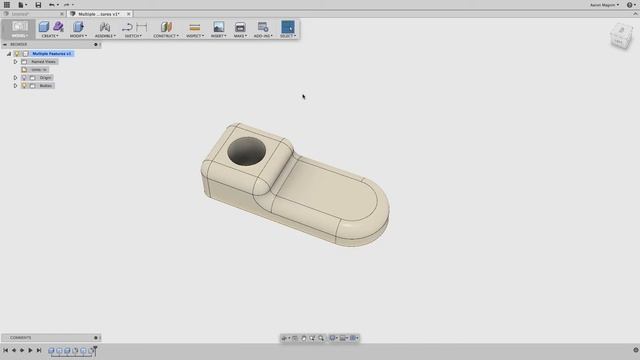Select the Modify press-pull tool icon
The width and height of the screenshot is (640, 360).
pyautogui.click(x=78, y=27)
